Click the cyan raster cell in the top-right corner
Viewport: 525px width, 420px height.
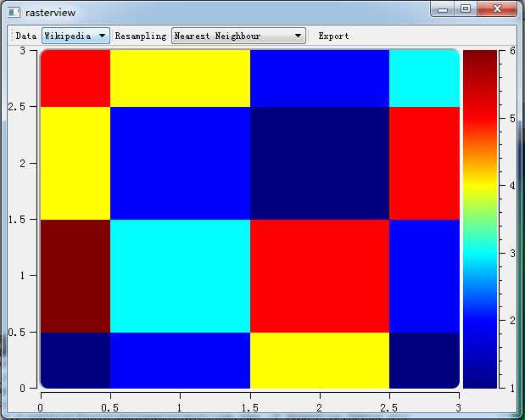424,78
